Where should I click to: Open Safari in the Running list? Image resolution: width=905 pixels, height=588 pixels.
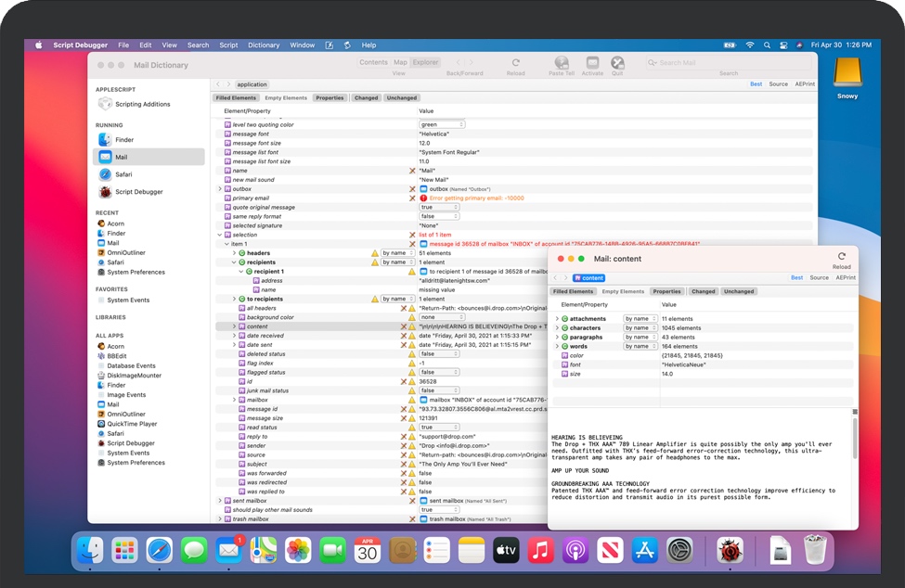click(x=123, y=174)
